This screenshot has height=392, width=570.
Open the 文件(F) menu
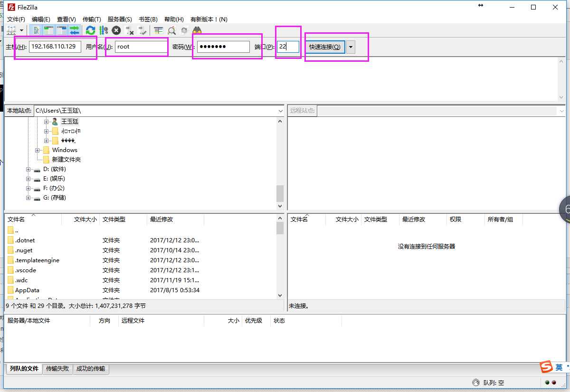click(16, 19)
